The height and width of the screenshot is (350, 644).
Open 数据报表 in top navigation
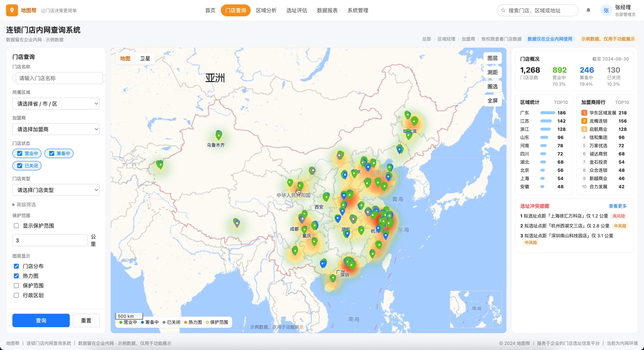327,10
